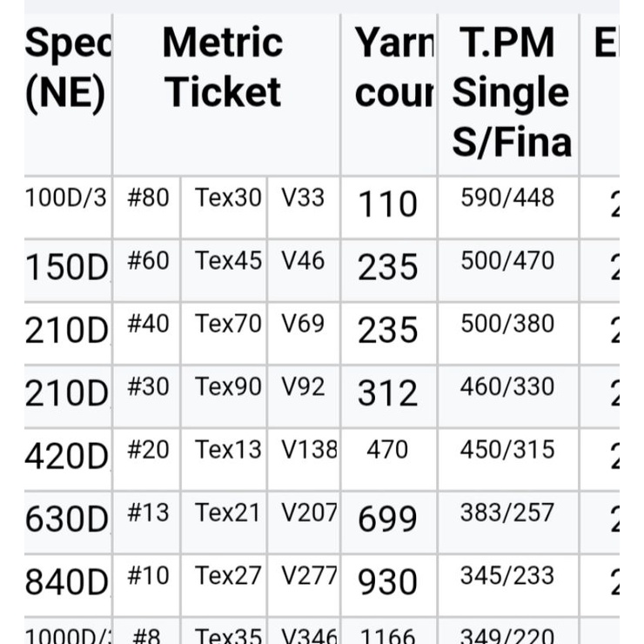644x644 pixels.
Task: Click the V138 cell
Action: point(304,460)
